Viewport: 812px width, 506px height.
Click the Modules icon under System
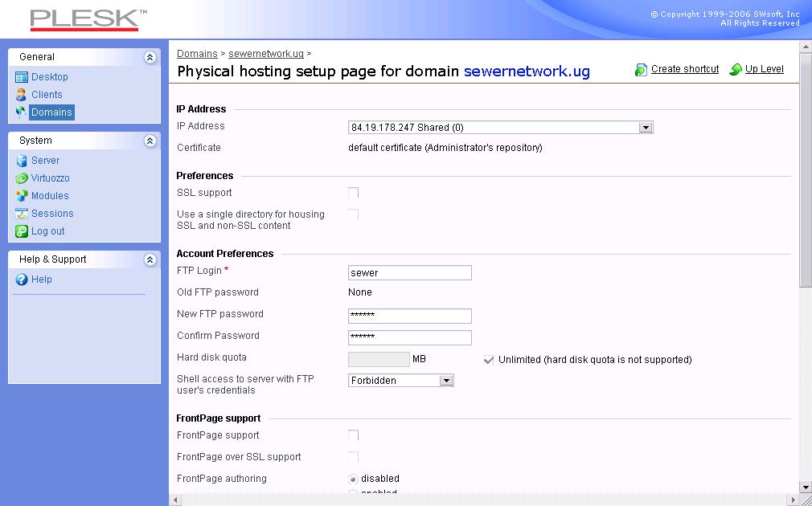pos(22,196)
